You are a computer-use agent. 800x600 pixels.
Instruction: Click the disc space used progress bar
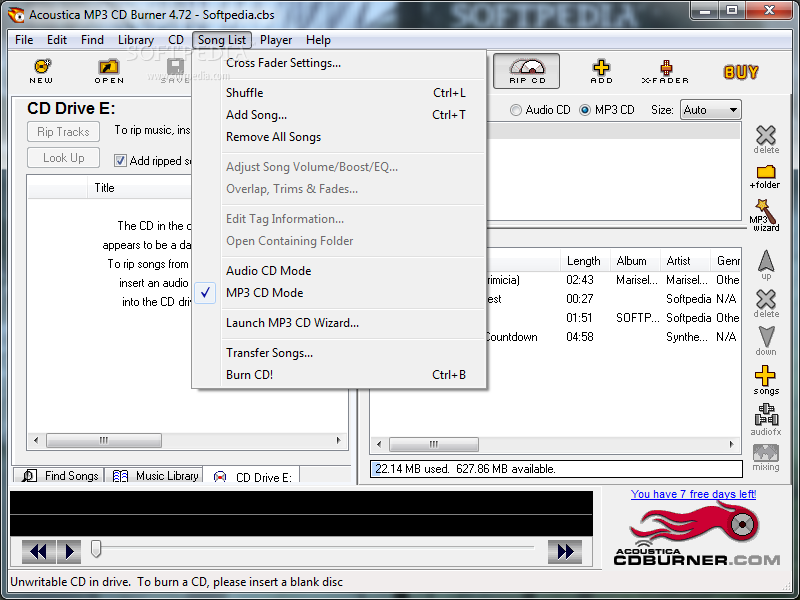[556, 469]
